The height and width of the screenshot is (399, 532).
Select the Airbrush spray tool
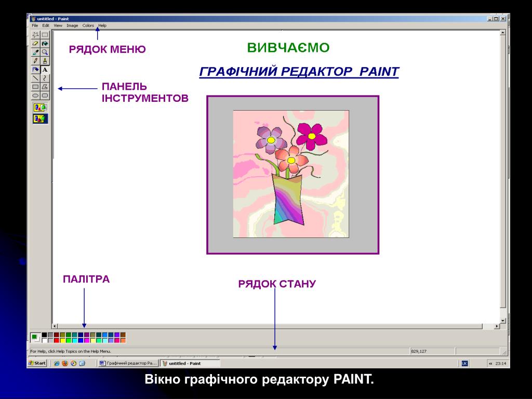(35, 70)
